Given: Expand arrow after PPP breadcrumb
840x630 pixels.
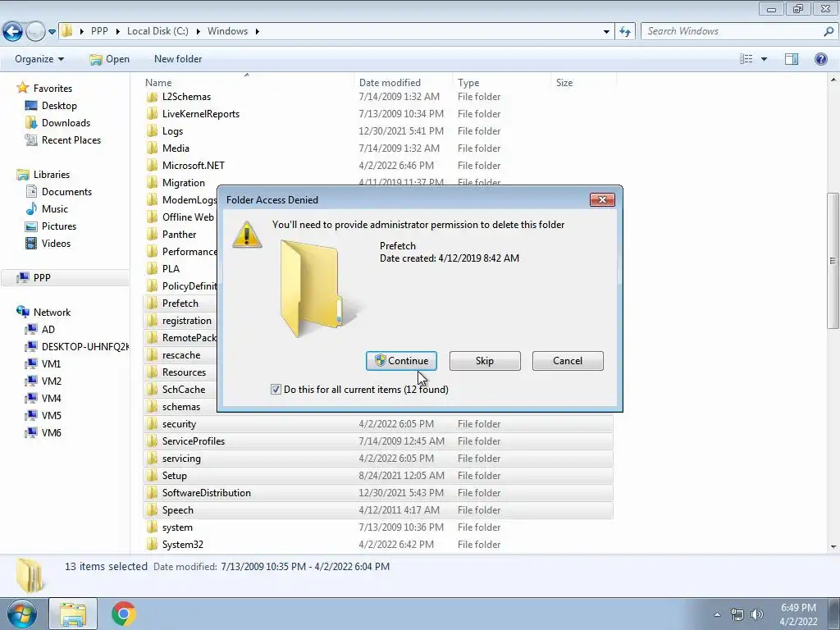Looking at the screenshot, I should coord(117,32).
